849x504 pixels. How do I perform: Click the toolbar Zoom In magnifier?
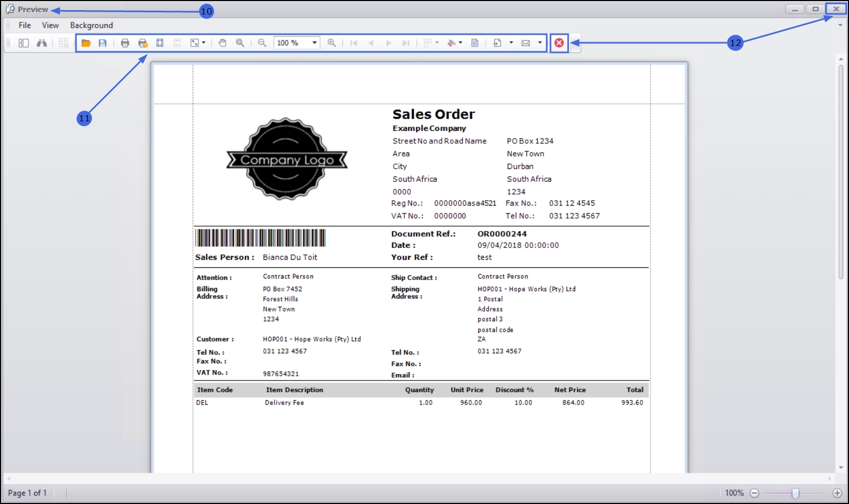(332, 43)
